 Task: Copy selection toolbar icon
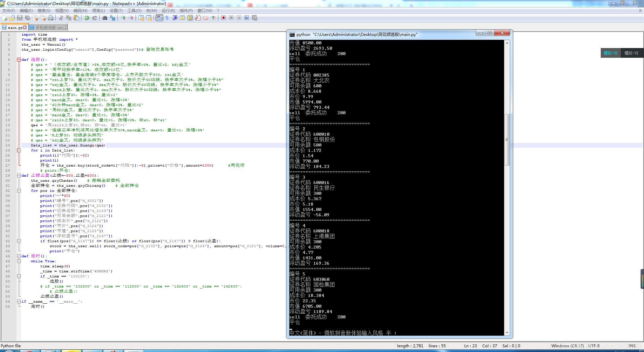pos(68,18)
